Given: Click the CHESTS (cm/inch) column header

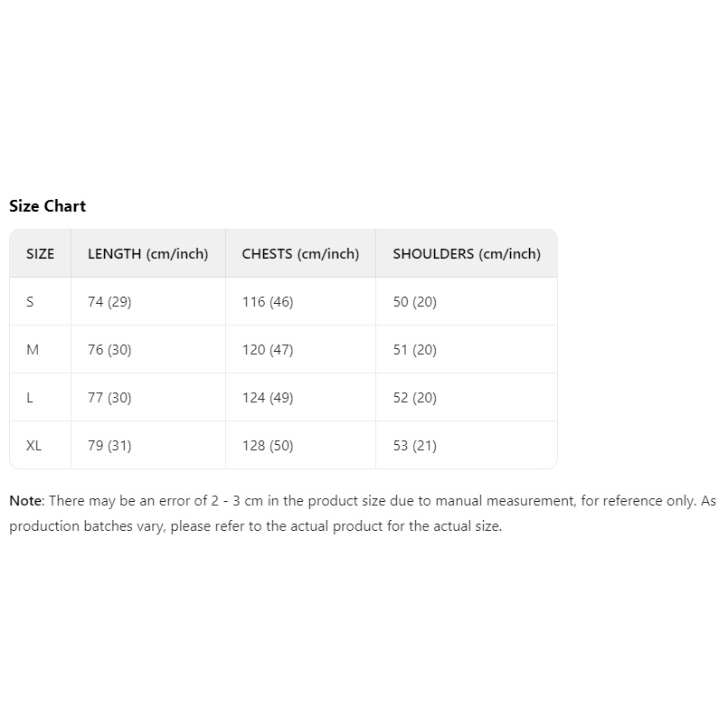Looking at the screenshot, I should tap(300, 254).
